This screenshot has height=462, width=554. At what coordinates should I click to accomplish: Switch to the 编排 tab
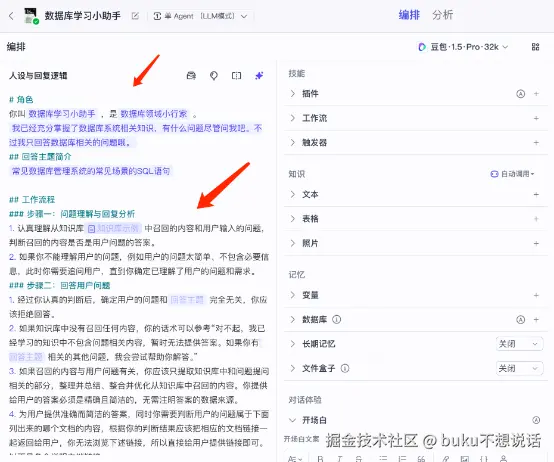point(409,15)
